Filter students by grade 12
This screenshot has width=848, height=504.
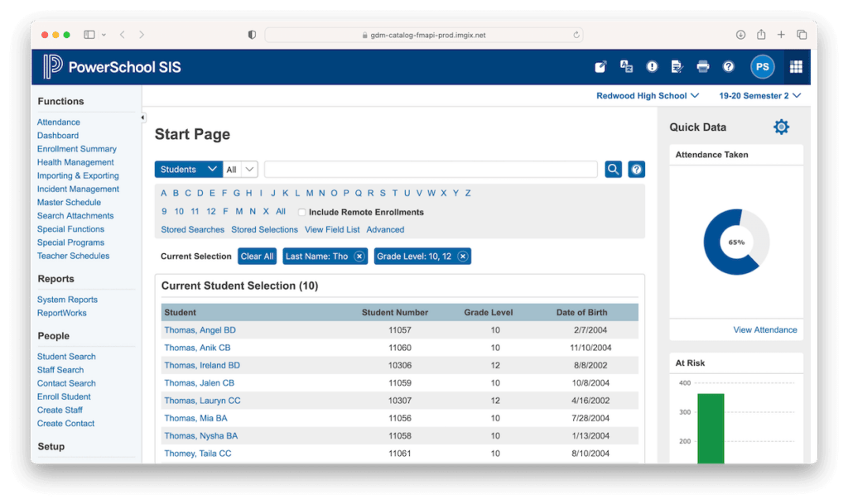[211, 211]
